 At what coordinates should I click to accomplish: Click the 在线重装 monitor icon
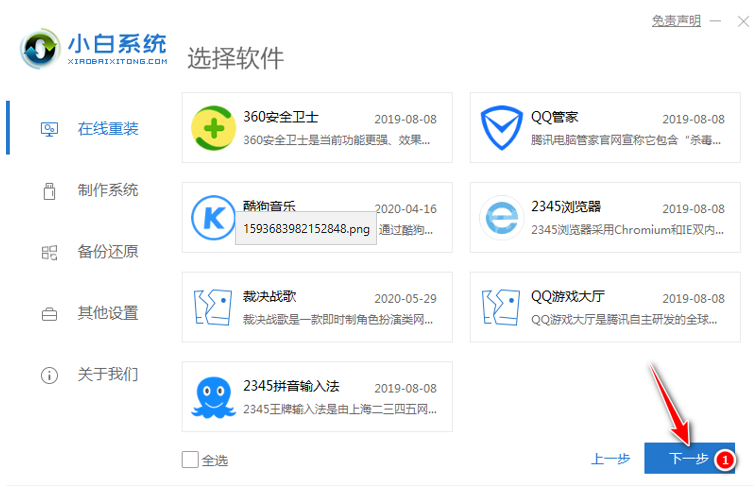point(49,129)
